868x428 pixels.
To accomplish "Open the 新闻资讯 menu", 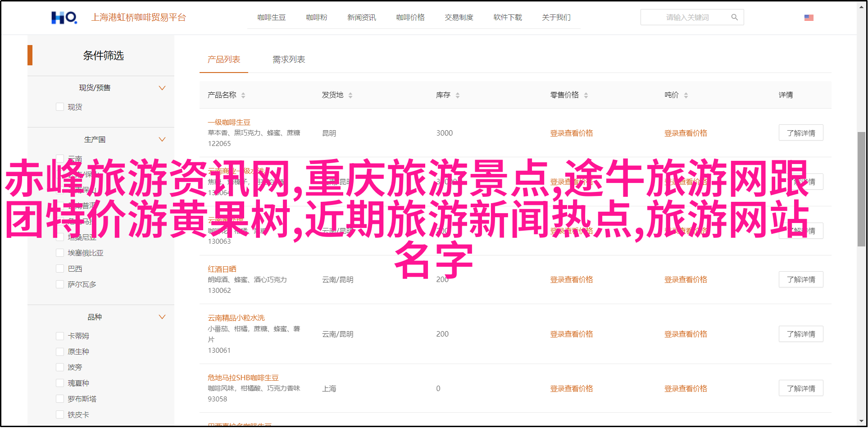I will [x=362, y=17].
